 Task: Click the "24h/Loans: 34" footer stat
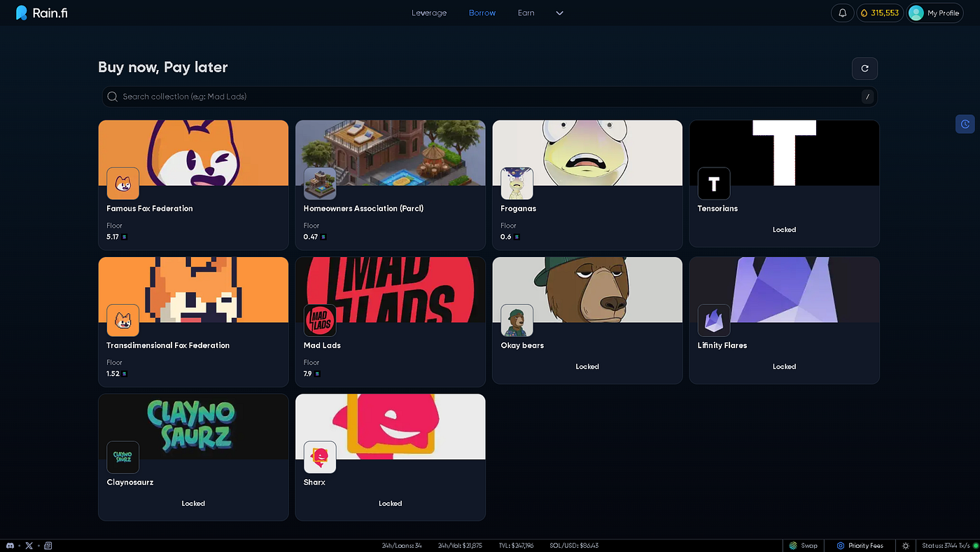click(x=402, y=546)
